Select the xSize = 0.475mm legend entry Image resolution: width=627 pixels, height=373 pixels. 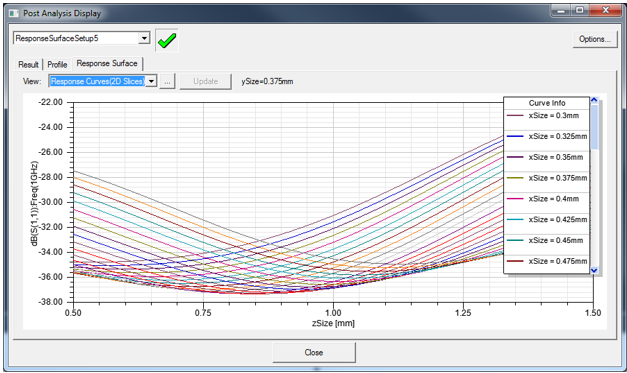click(x=546, y=261)
